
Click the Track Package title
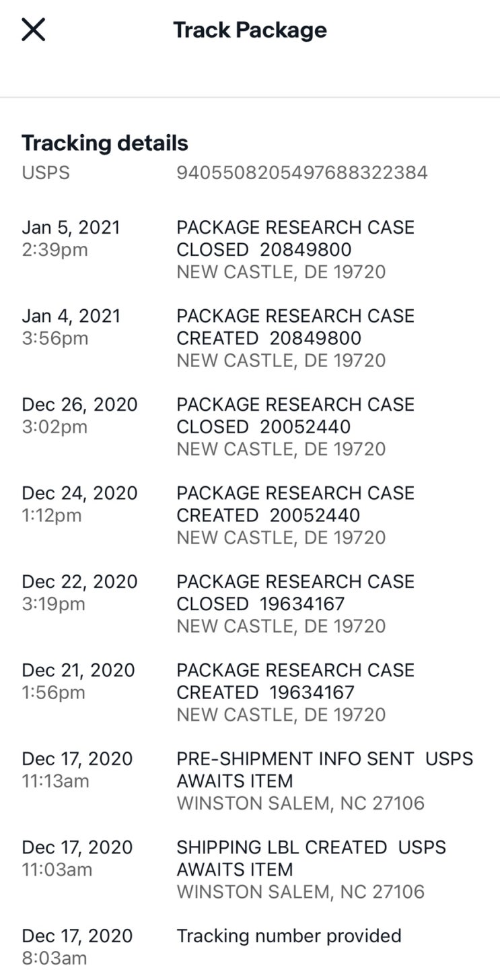click(x=250, y=30)
